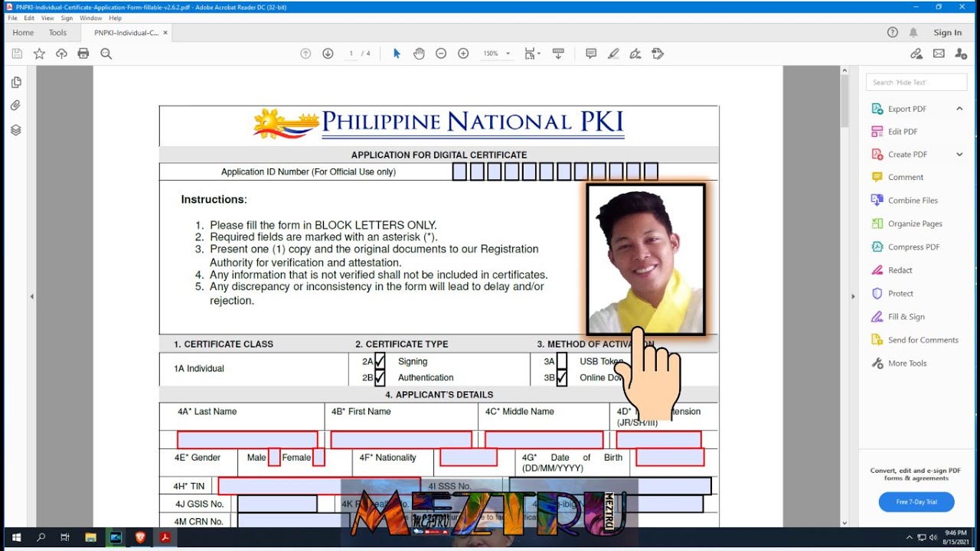
Task: Expand the Create PDF section chevron
Action: tap(959, 155)
